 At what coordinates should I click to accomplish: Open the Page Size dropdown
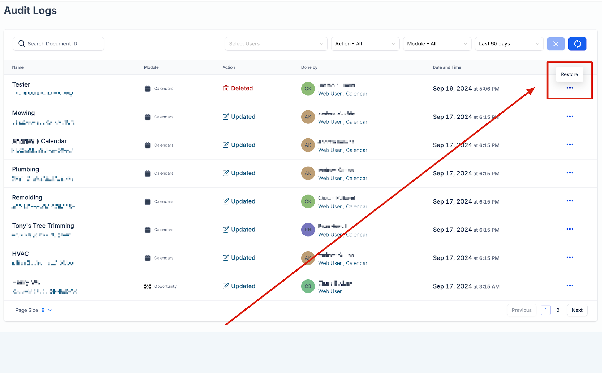(46, 310)
